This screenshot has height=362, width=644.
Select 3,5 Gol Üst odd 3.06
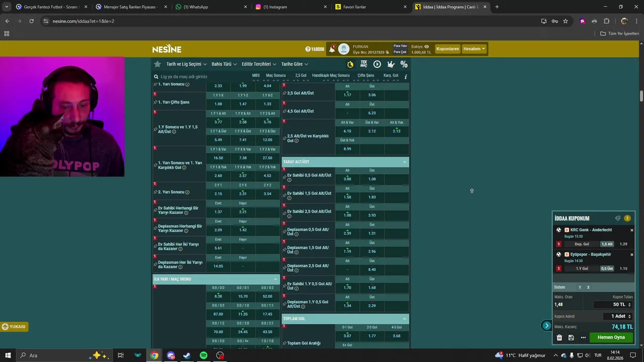click(372, 95)
